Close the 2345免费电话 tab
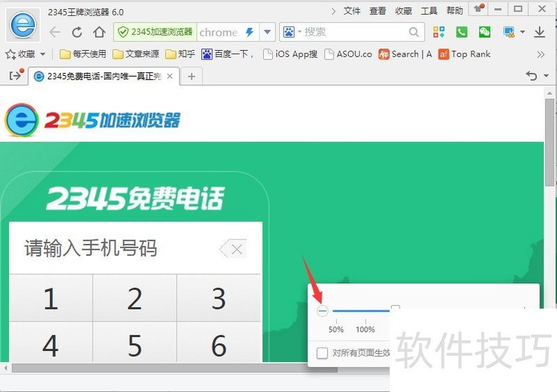 click(170, 76)
